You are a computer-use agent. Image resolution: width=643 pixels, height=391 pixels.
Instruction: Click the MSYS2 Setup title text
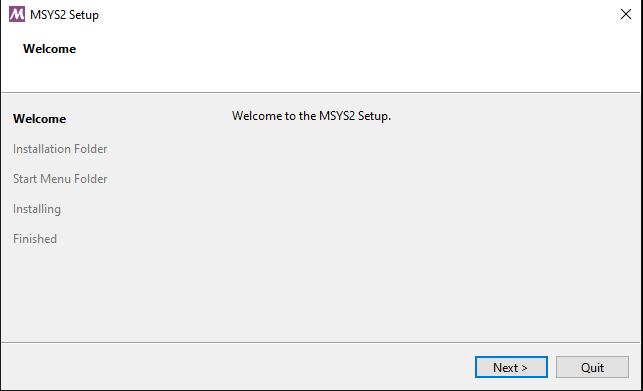pyautogui.click(x=64, y=15)
